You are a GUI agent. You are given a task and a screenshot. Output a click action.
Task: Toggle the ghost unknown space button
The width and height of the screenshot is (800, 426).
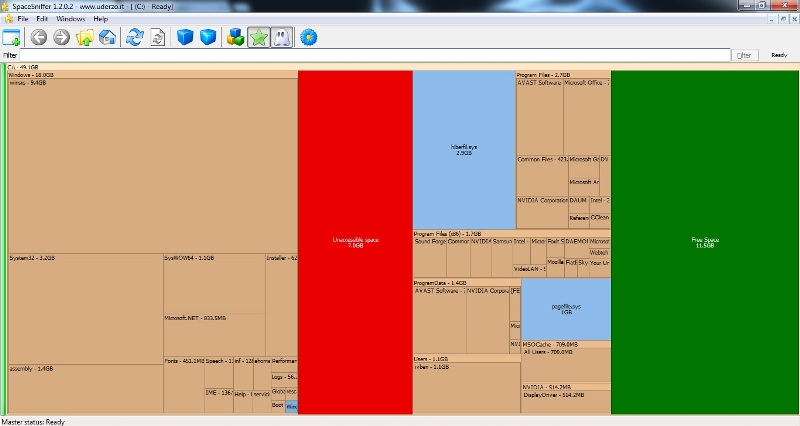[x=282, y=38]
